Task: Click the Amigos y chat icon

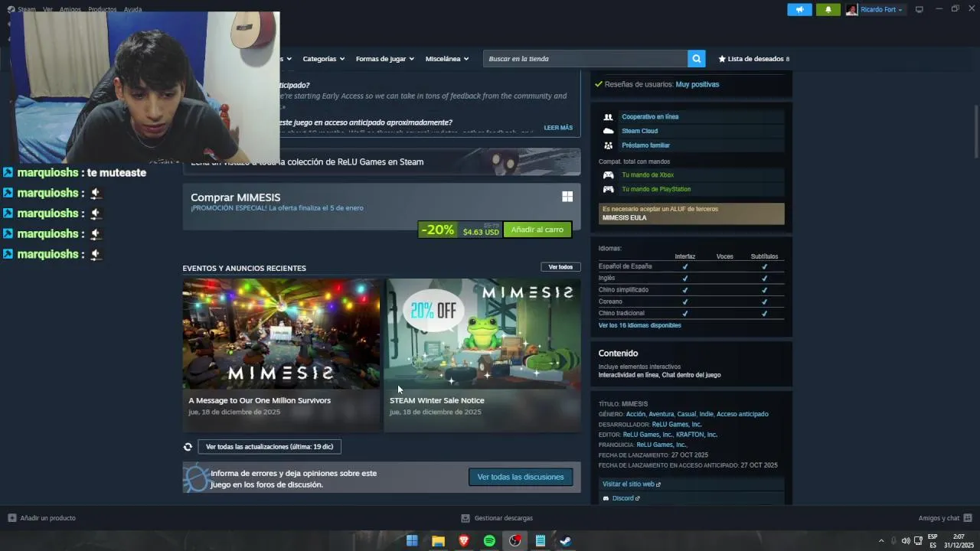Action: (968, 518)
